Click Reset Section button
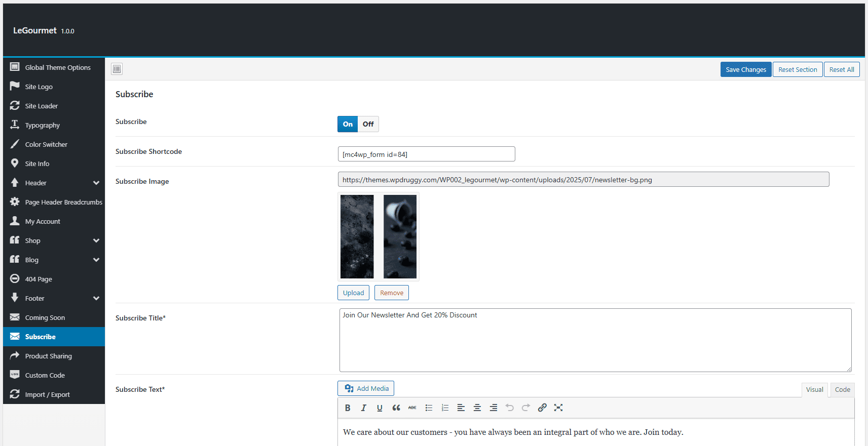This screenshot has height=446, width=868. (x=798, y=69)
